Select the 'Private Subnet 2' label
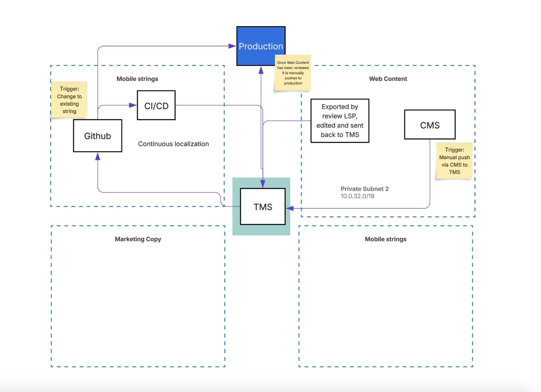Screen dimensions: 541x392 [x=365, y=189]
